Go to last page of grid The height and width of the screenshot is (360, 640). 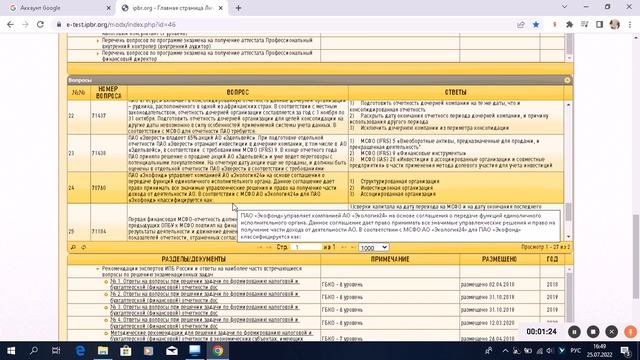pyautogui.click(x=352, y=247)
